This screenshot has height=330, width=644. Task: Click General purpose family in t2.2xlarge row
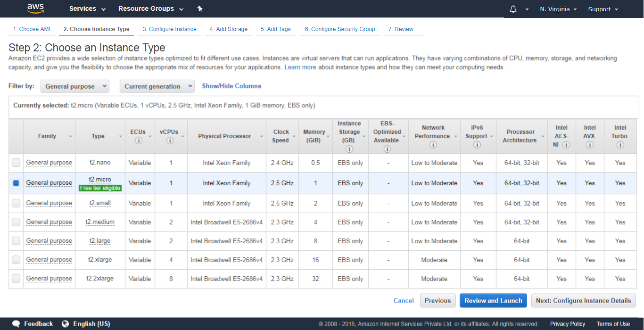49,279
